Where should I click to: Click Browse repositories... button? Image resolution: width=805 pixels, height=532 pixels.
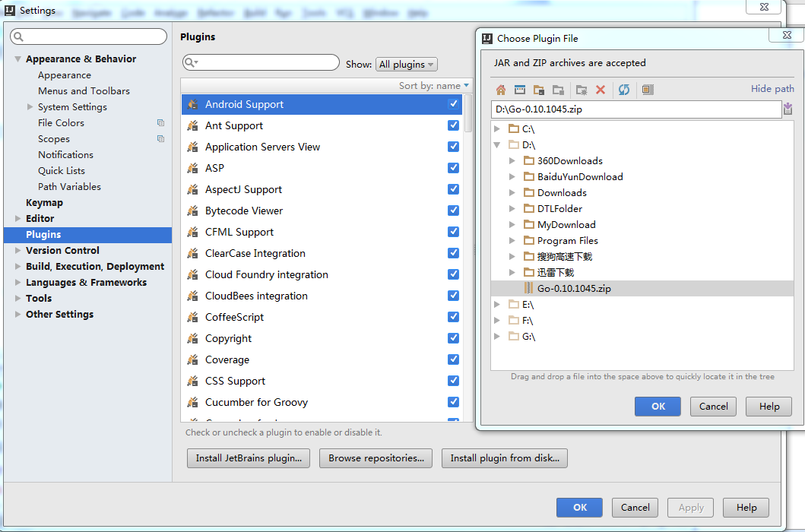click(x=376, y=458)
